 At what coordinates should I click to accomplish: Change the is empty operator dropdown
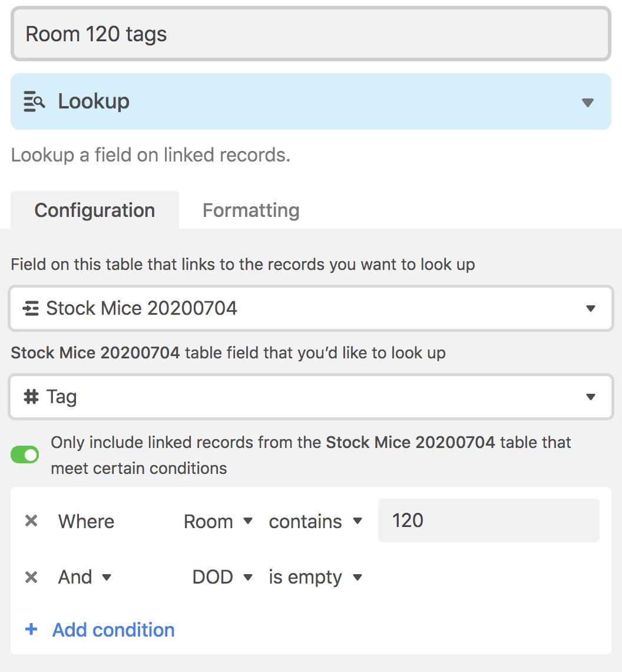[x=315, y=577]
